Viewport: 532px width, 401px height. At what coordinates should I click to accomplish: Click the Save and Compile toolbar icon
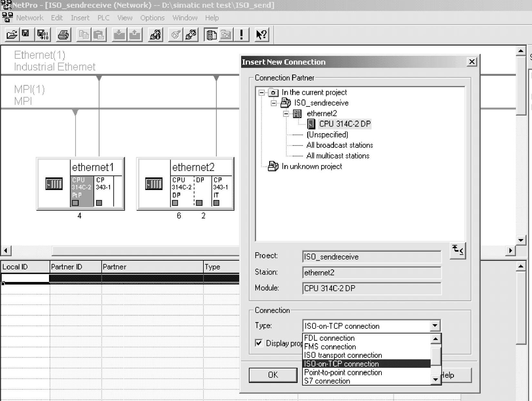click(43, 35)
